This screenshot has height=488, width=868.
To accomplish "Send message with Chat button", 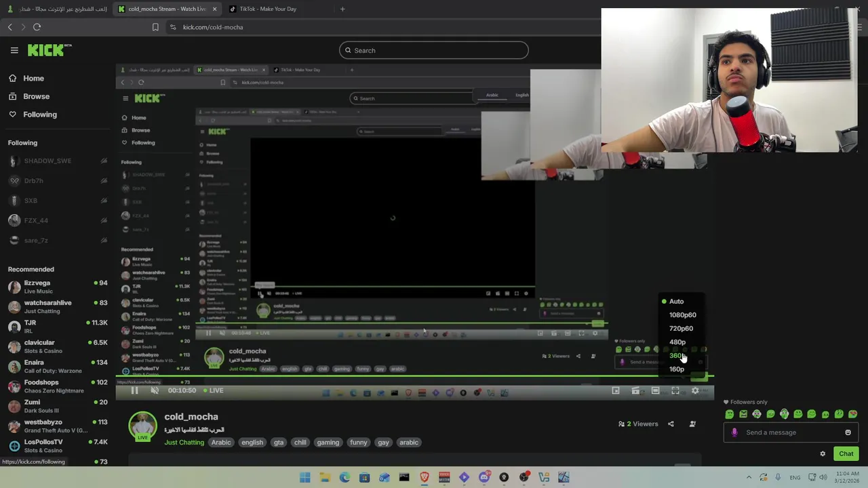I will point(846,454).
